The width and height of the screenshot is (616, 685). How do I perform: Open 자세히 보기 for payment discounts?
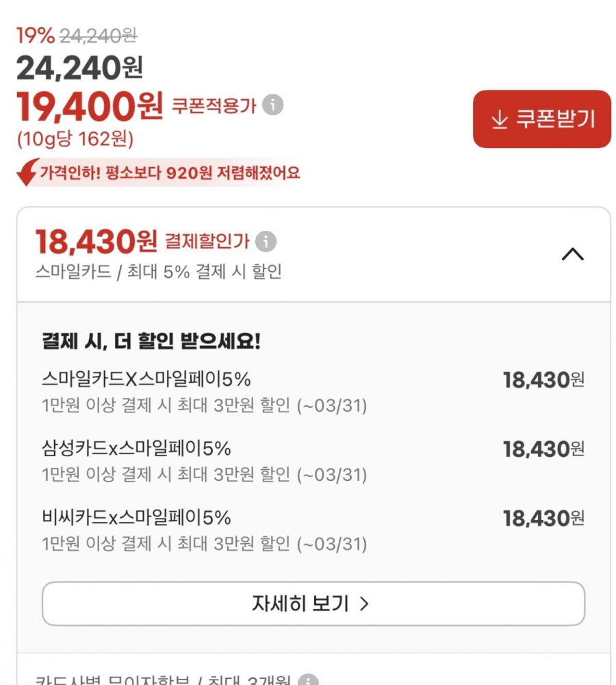[313, 603]
